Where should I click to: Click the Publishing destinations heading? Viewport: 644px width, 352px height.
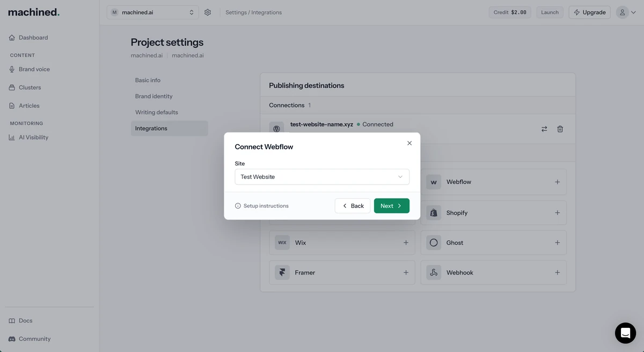(306, 85)
